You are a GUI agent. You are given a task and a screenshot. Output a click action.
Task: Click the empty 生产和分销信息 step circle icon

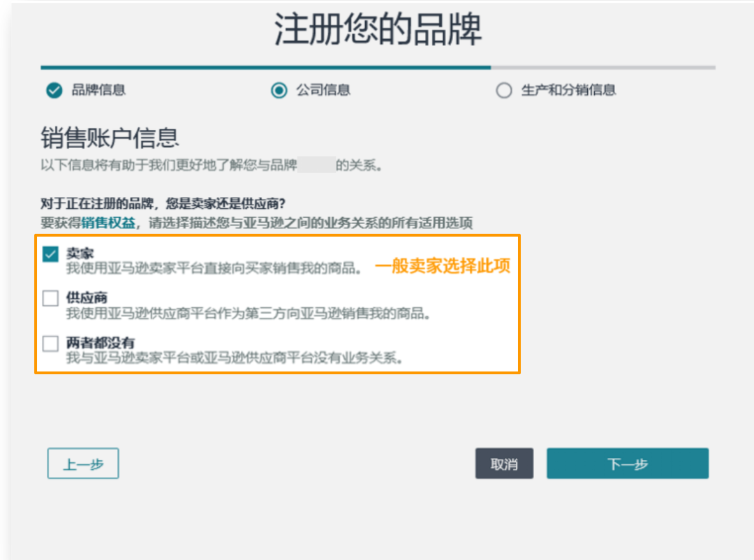click(x=503, y=91)
